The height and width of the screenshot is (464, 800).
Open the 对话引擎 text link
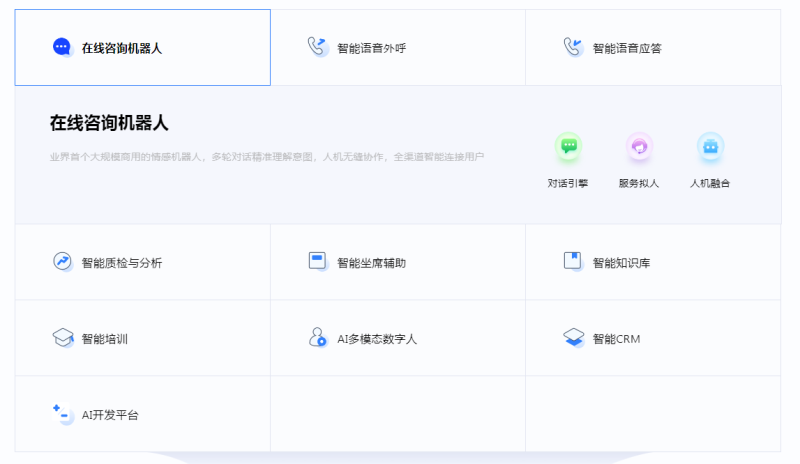pyautogui.click(x=568, y=184)
